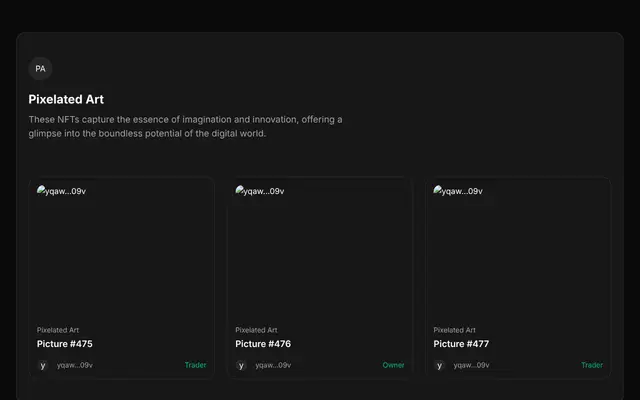Screen dimensions: 640x400
Task: Click the yqaw...09v address below Picture #475
Action: 75,365
